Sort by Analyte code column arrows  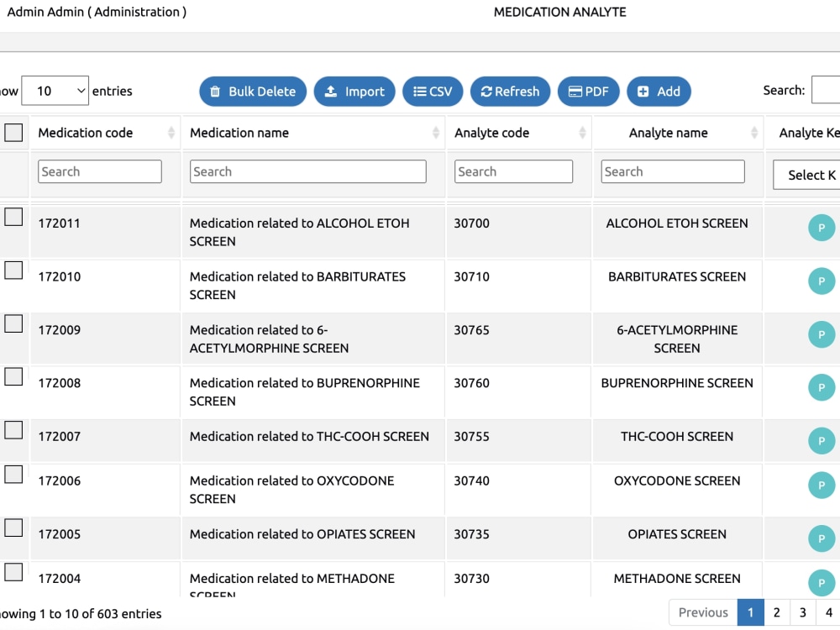coord(582,133)
